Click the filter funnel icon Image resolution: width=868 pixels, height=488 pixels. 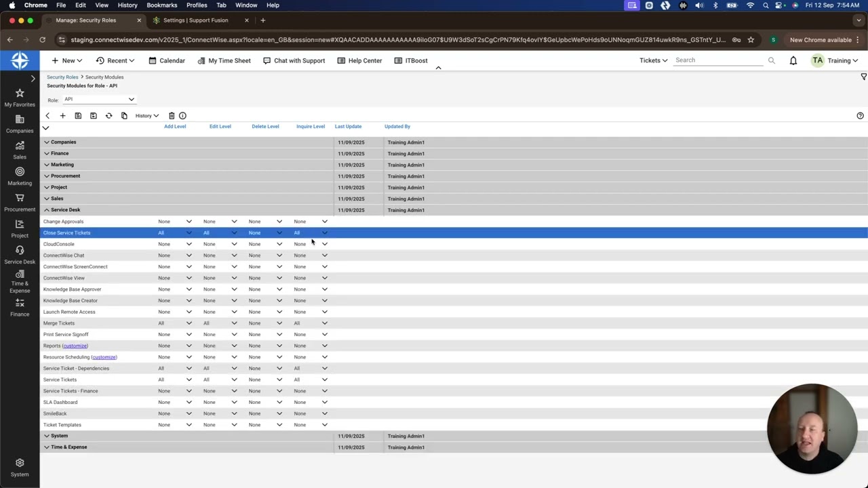click(863, 77)
